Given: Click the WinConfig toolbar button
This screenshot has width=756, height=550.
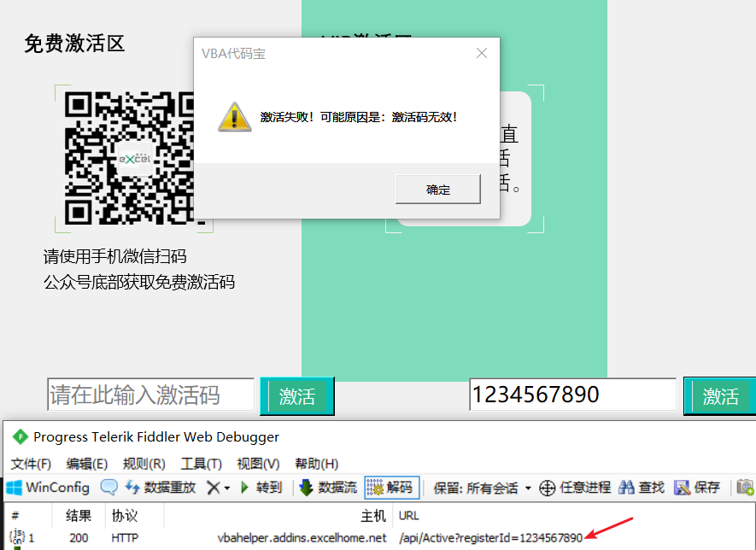Looking at the screenshot, I should tap(48, 488).
